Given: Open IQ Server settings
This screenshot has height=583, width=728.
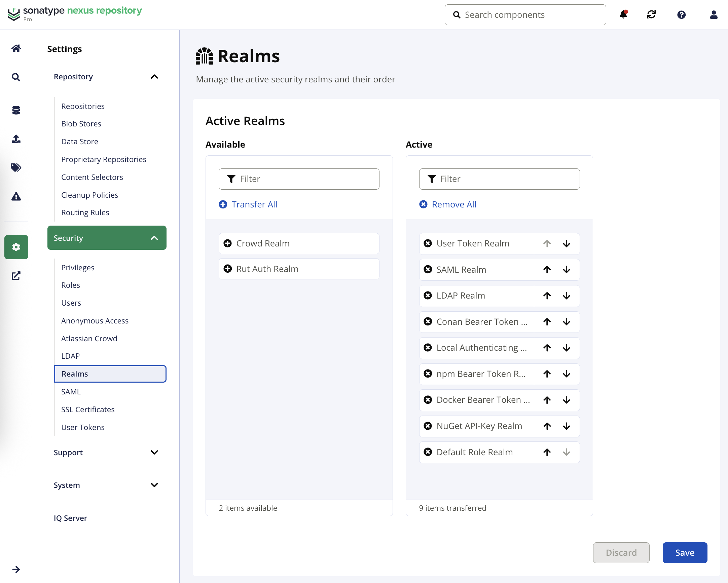Looking at the screenshot, I should tap(70, 518).
